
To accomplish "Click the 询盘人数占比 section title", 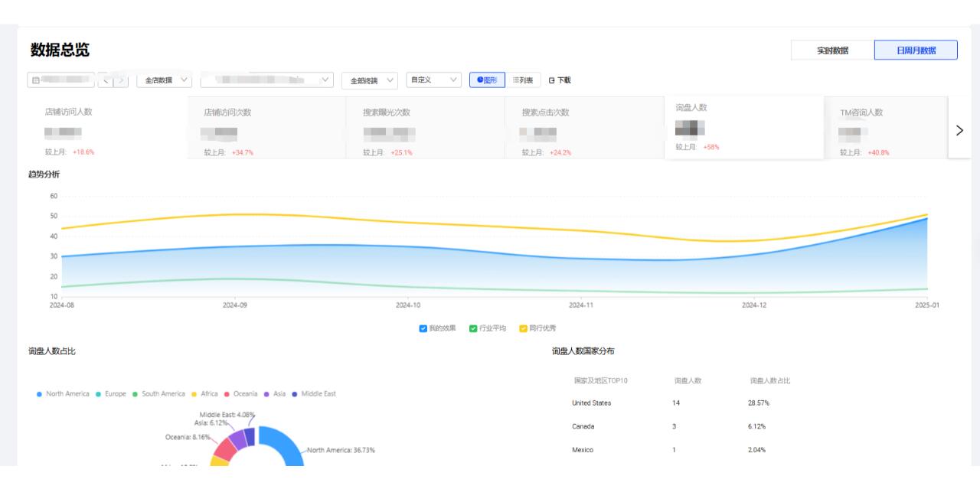I will (x=52, y=351).
